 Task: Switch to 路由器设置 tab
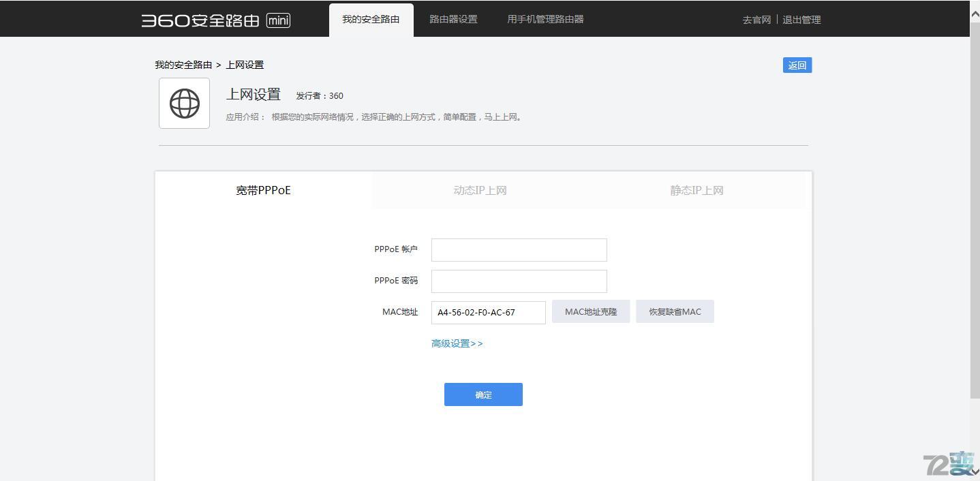coord(453,18)
